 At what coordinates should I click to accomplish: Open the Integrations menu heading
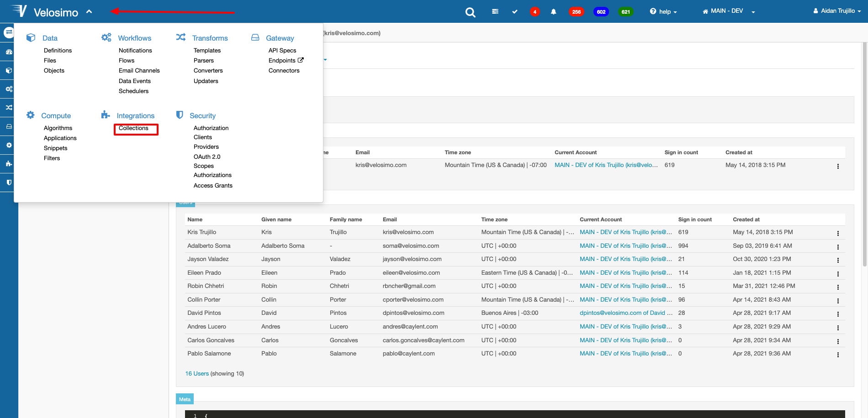pos(135,116)
